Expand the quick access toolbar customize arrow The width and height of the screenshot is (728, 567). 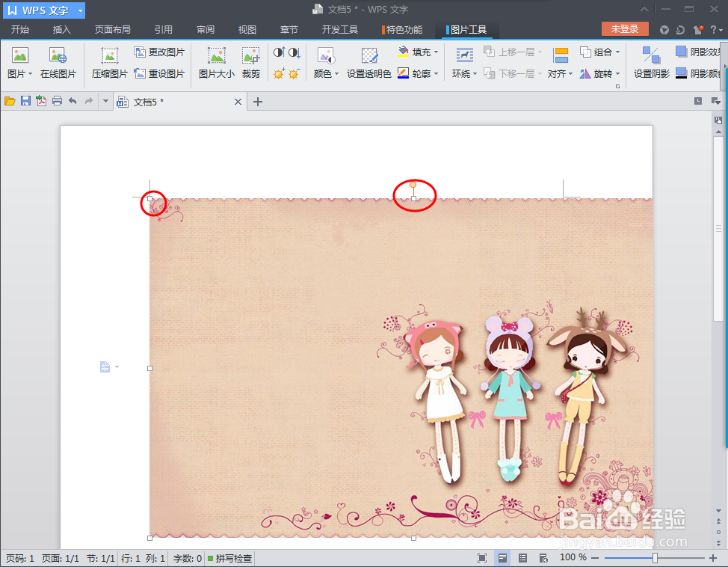pyautogui.click(x=106, y=101)
